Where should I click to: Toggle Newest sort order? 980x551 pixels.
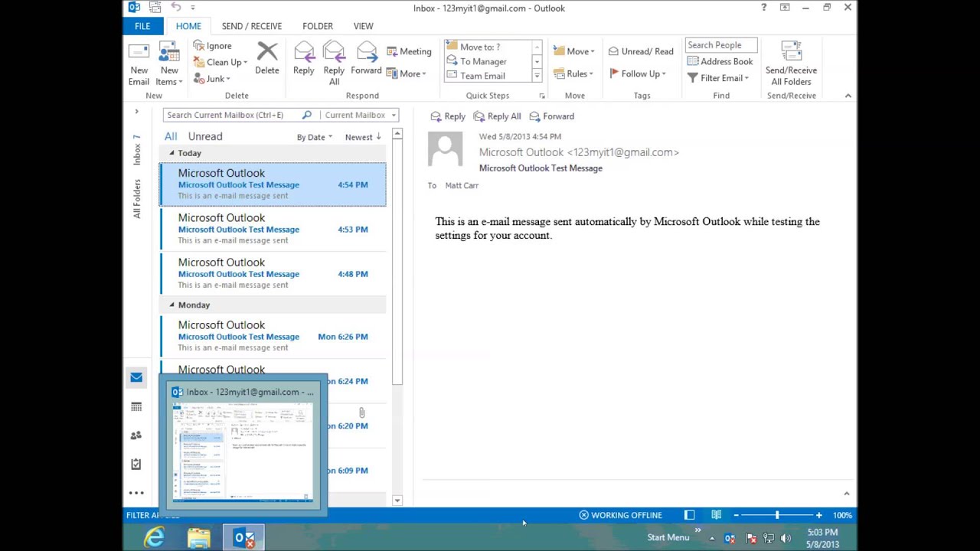pyautogui.click(x=363, y=137)
